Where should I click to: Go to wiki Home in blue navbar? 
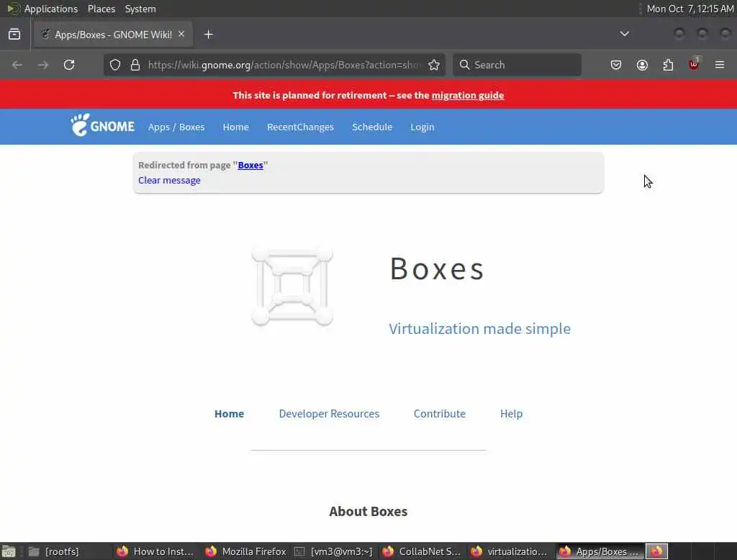[235, 127]
